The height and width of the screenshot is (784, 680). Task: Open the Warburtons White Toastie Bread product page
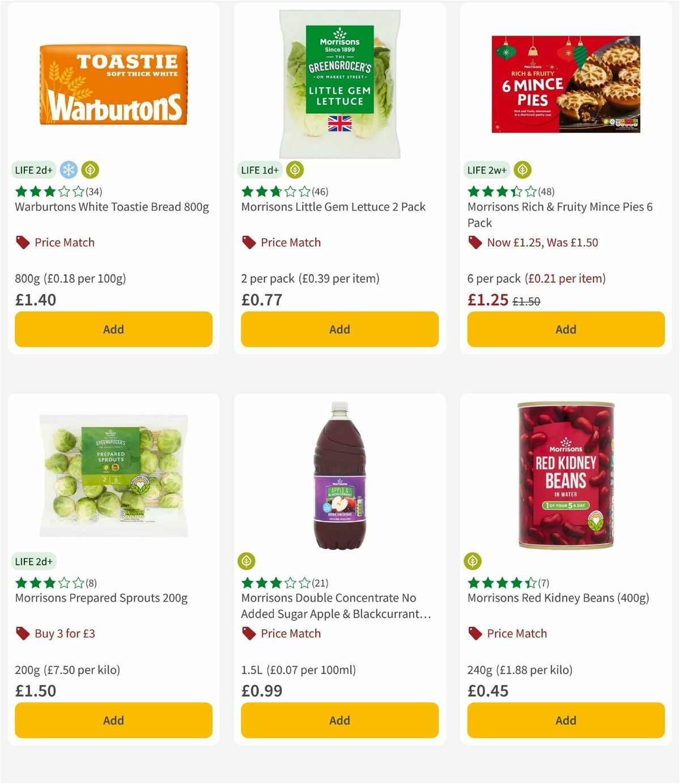point(112,207)
